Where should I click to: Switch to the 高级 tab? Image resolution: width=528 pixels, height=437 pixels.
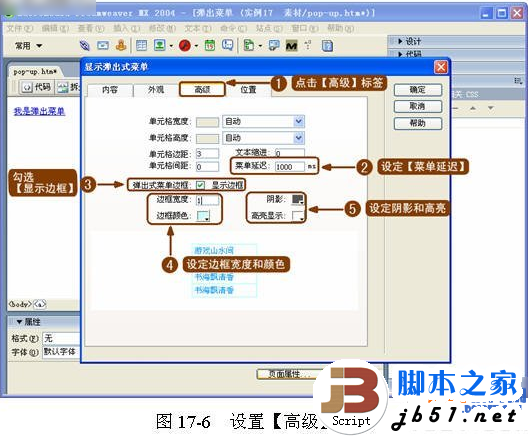[x=202, y=90]
